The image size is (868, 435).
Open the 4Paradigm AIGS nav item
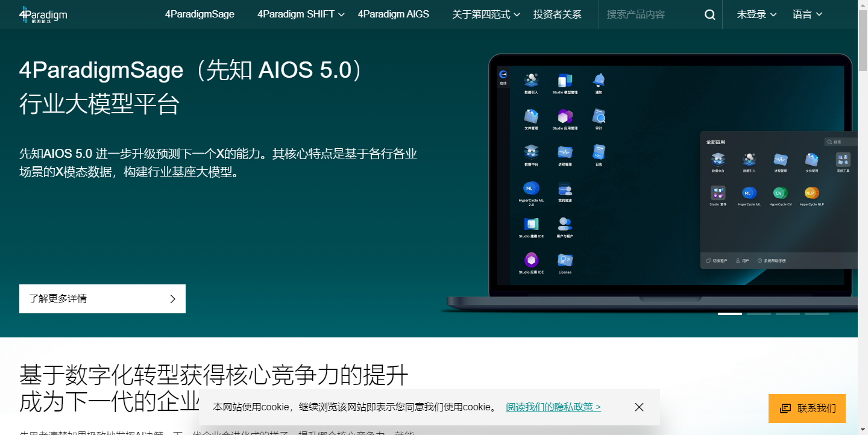(394, 14)
